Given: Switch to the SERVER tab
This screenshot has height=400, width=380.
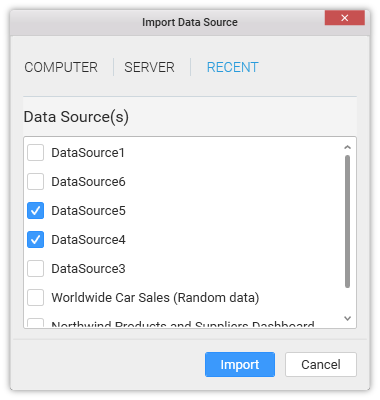Looking at the screenshot, I should 149,67.
